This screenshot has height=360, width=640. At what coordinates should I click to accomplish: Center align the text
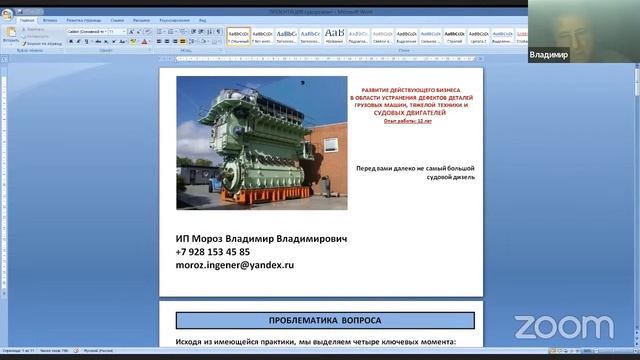point(167,42)
